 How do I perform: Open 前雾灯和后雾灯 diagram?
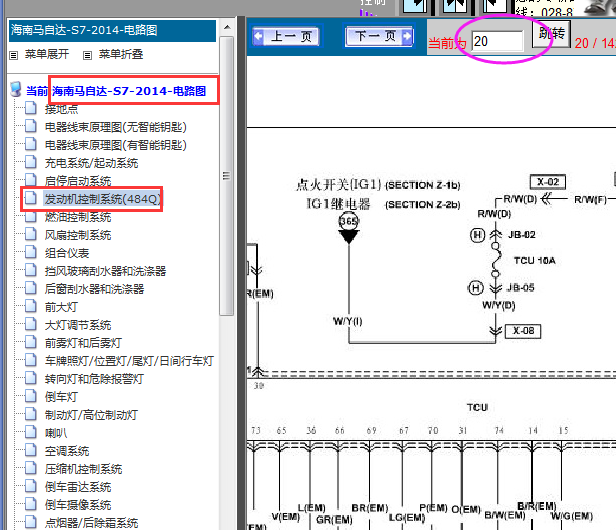pyautogui.click(x=83, y=343)
